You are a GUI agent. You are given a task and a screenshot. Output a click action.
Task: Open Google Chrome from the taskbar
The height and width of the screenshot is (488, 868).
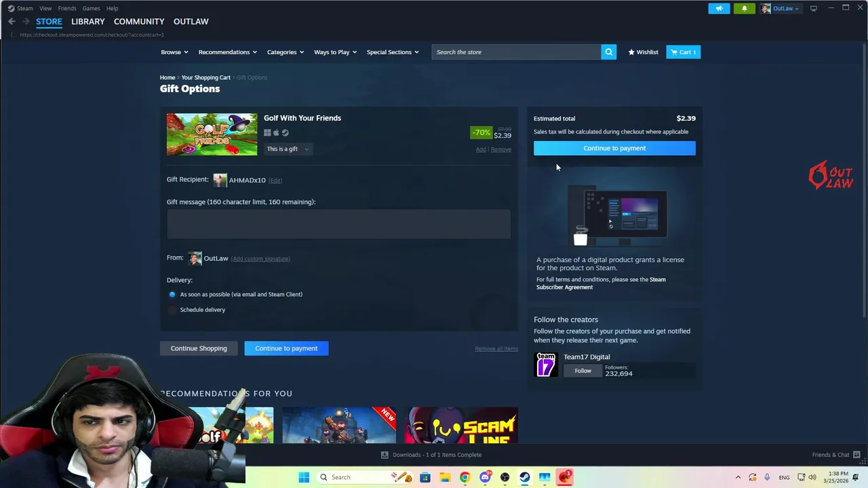[465, 477]
